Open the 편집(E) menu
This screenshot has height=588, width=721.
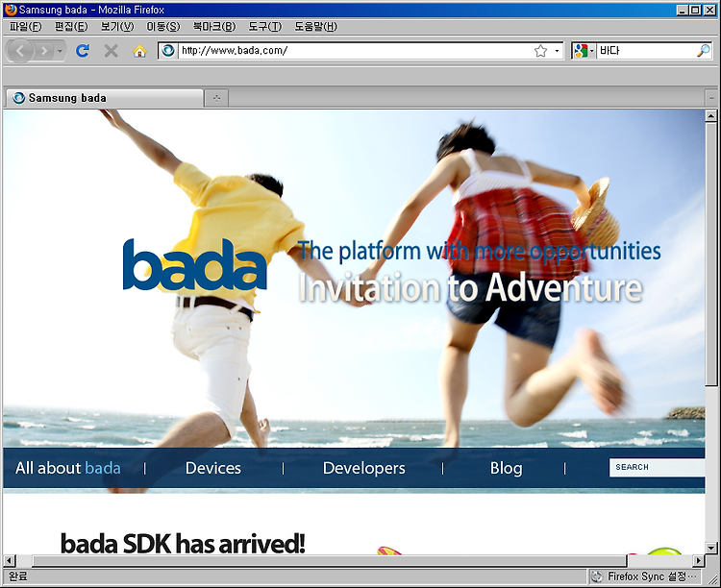[71, 27]
